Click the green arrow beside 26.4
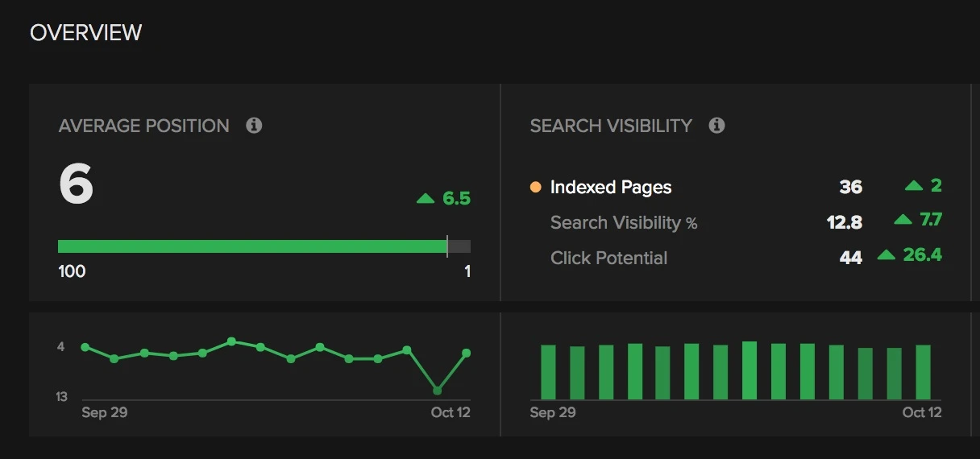The width and height of the screenshot is (980, 459). (887, 255)
